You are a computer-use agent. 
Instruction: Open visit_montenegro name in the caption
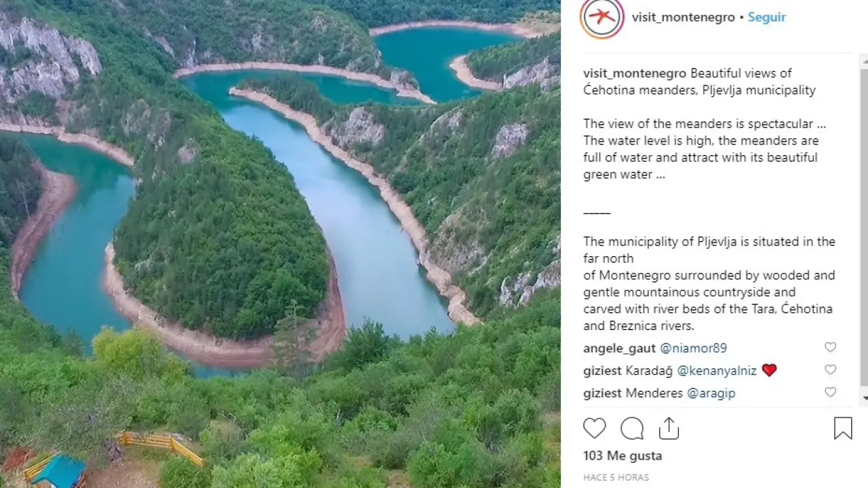pos(635,73)
